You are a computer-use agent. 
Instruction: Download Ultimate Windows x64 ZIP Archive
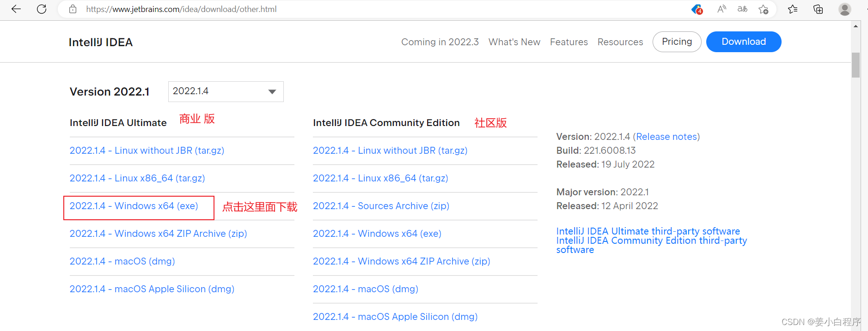[159, 234]
